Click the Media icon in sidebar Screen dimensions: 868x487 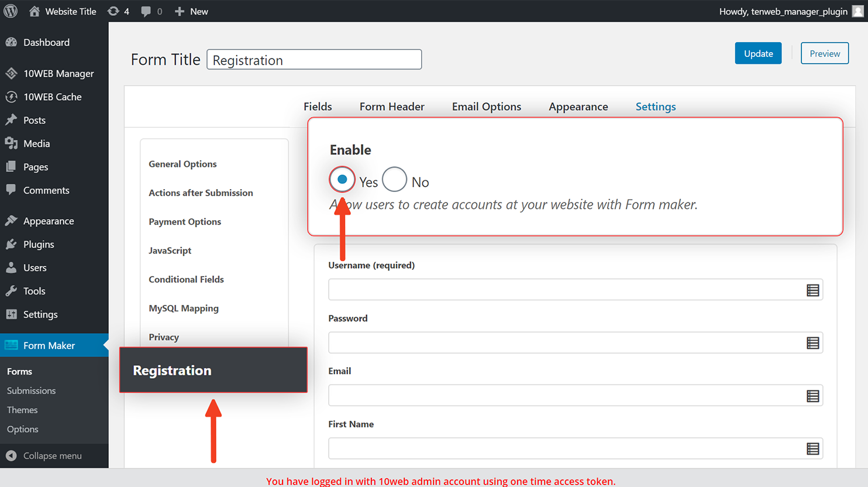pos(11,143)
